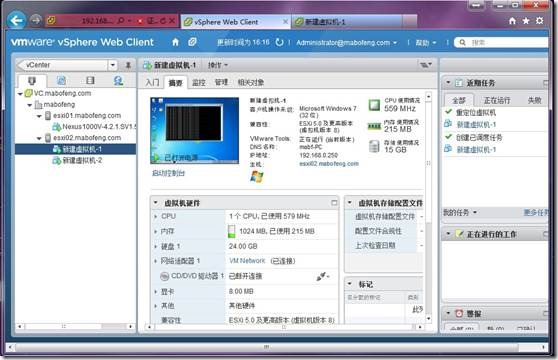This screenshot has width=558, height=360.
Task: Open the VM Network link
Action: (x=247, y=261)
